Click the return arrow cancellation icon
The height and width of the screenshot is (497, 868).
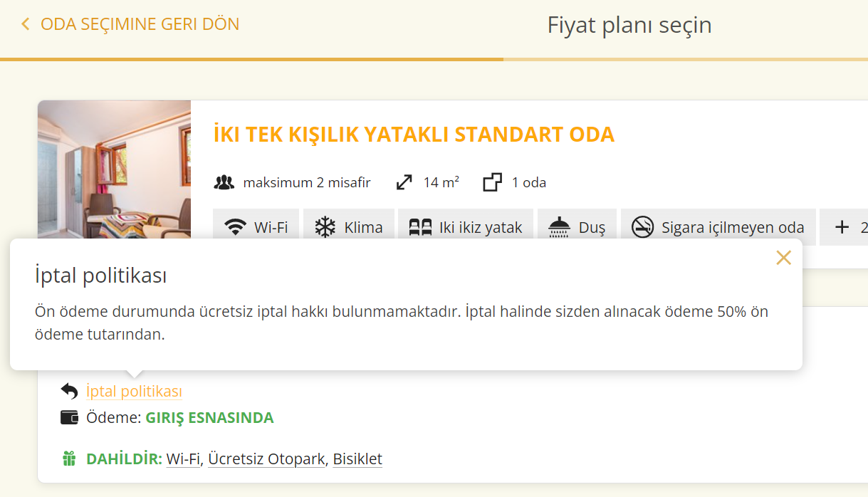69,391
